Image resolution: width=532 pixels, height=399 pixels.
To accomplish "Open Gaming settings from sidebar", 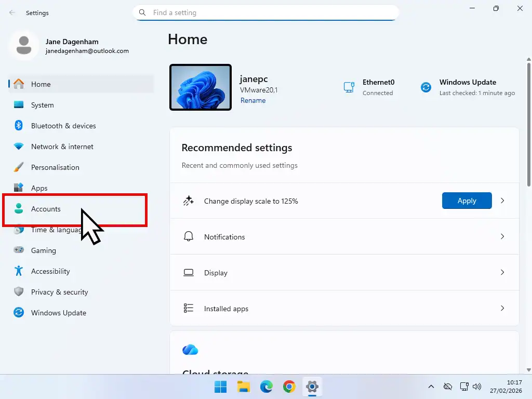I will coord(44,250).
